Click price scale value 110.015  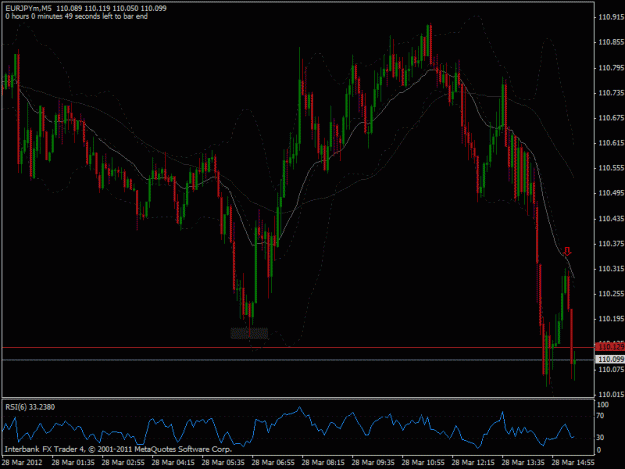(611, 394)
